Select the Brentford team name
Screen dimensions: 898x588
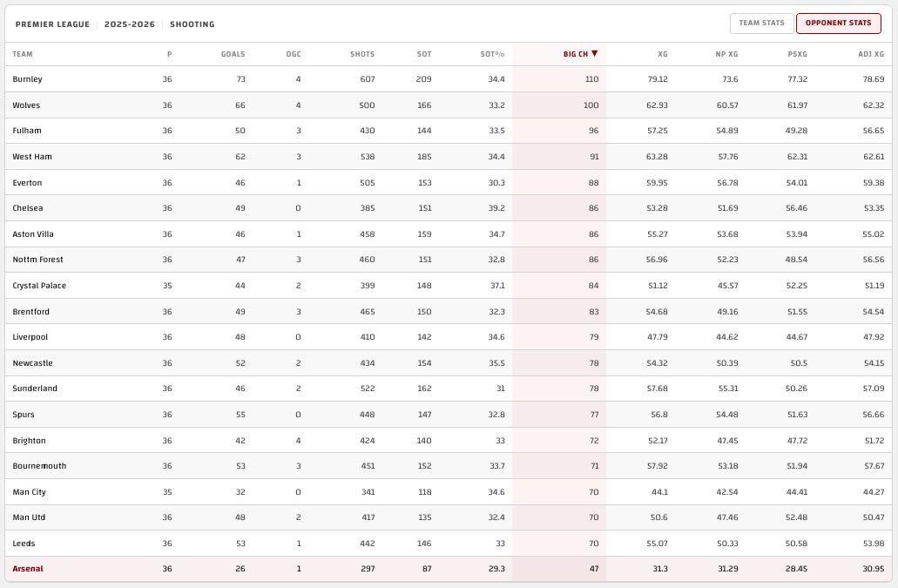click(x=31, y=312)
